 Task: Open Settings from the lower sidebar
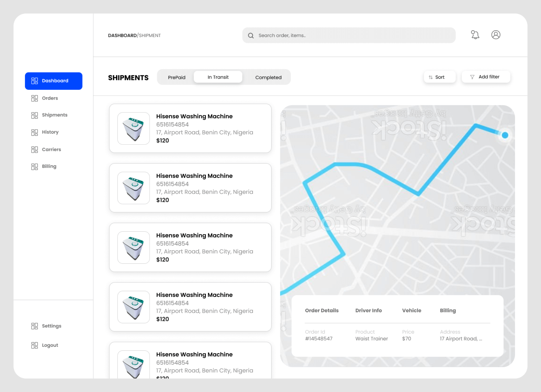click(51, 326)
